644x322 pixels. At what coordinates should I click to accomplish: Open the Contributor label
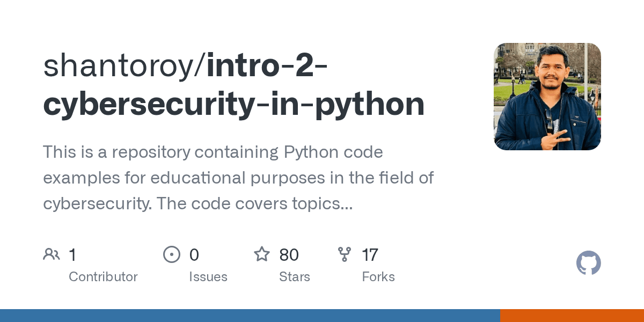point(103,277)
